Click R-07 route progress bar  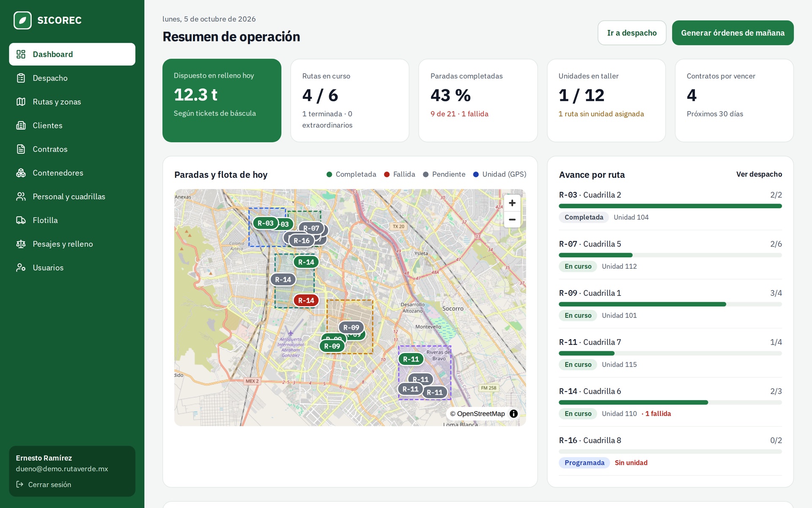[x=670, y=255]
